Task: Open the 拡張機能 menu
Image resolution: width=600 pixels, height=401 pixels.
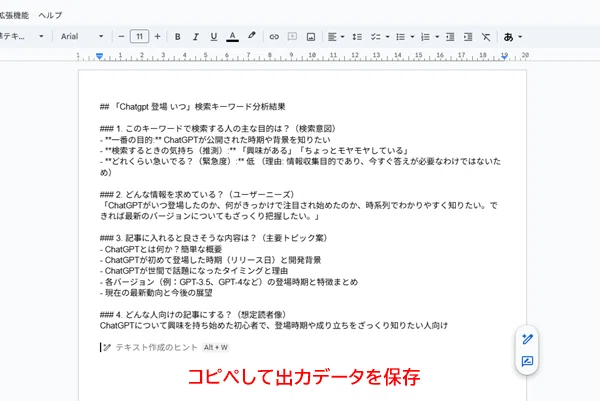Action: (x=14, y=15)
